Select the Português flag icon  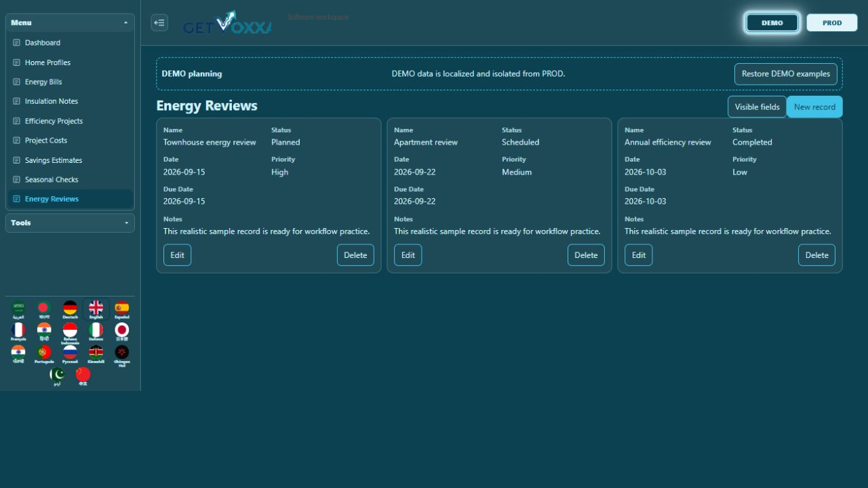tap(44, 355)
